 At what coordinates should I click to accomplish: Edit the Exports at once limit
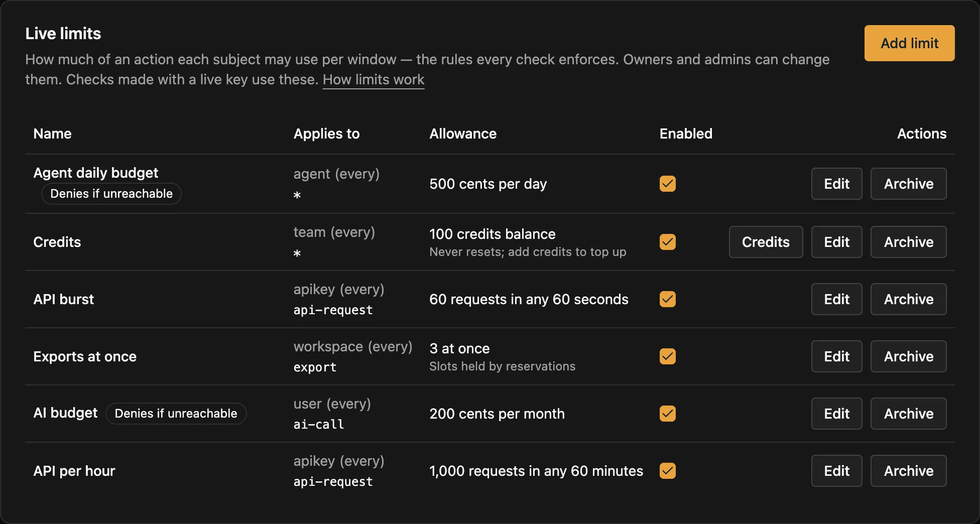(836, 356)
